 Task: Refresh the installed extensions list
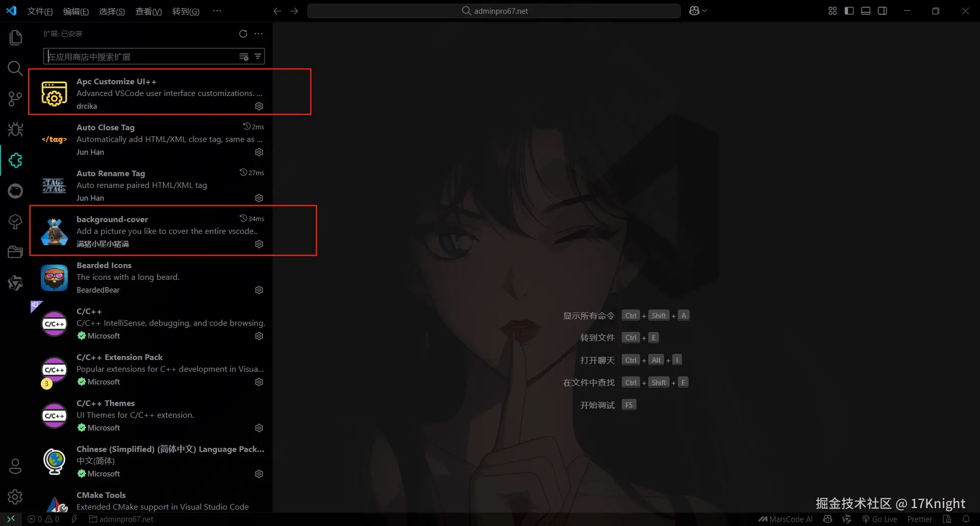[243, 34]
